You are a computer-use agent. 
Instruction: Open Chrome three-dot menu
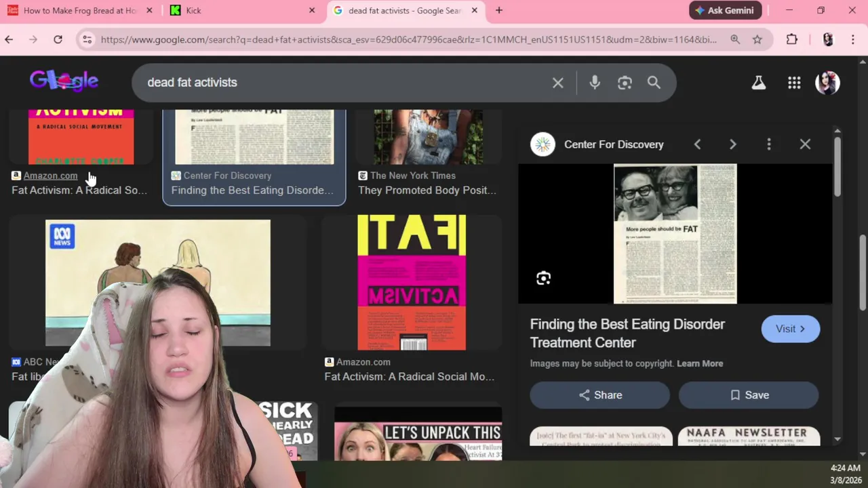pyautogui.click(x=853, y=39)
